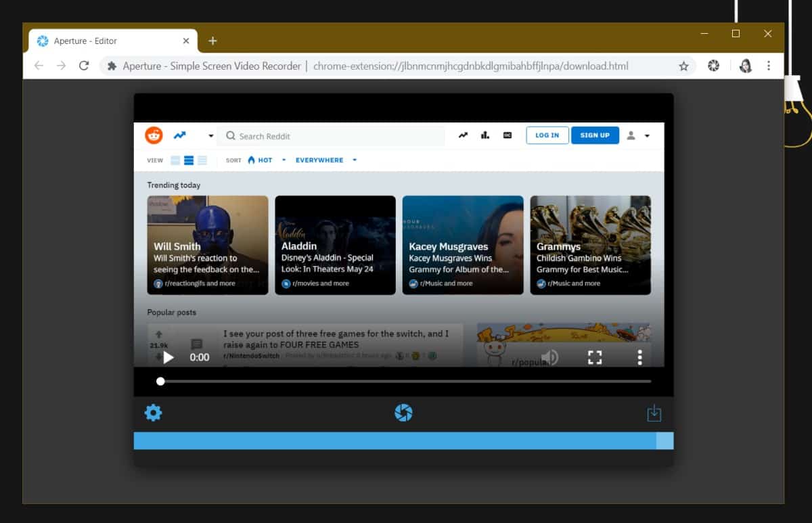812x523 pixels.
Task: Enter fullscreen video mode
Action: pyautogui.click(x=595, y=357)
